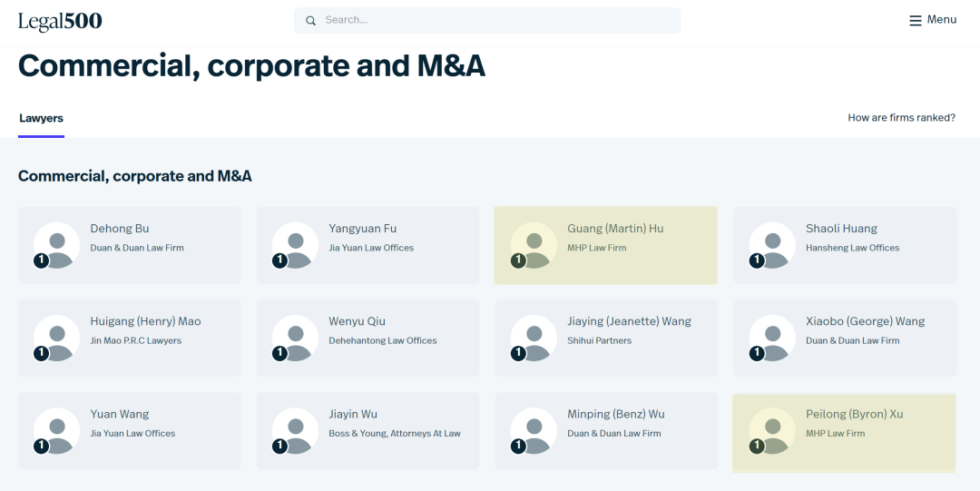Click Huigang (Henry) Mao's avatar
Screen dimensions: 980x491
click(56, 338)
